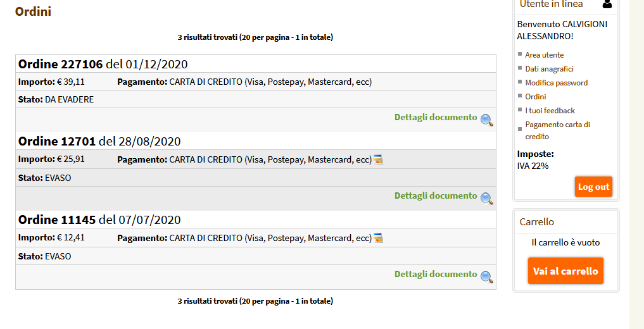Click credit card icon on order 11145

[378, 238]
